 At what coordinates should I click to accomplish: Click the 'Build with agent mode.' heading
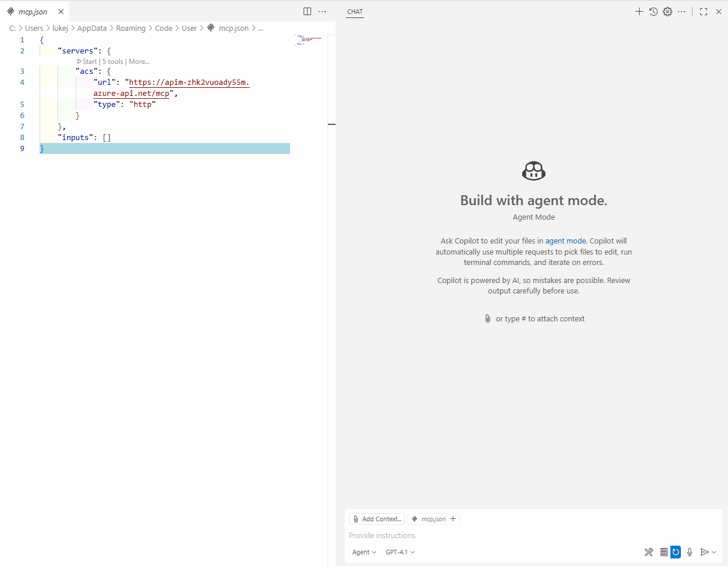point(534,200)
